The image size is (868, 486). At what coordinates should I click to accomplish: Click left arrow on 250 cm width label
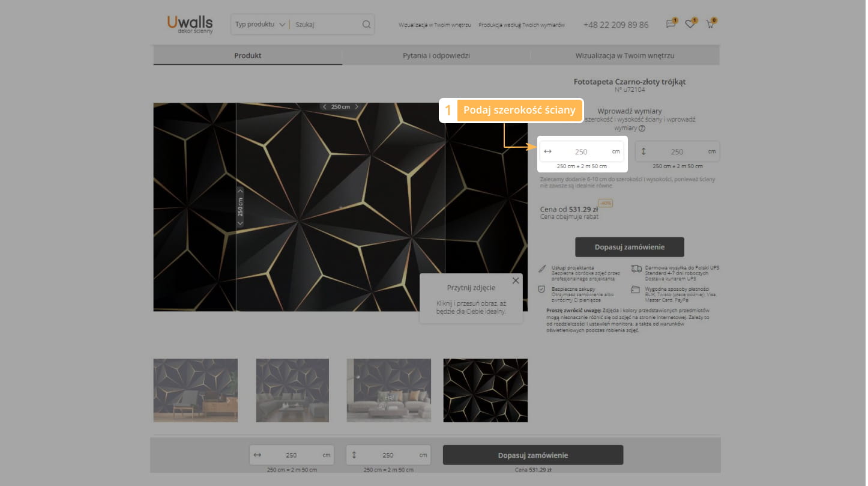[325, 107]
